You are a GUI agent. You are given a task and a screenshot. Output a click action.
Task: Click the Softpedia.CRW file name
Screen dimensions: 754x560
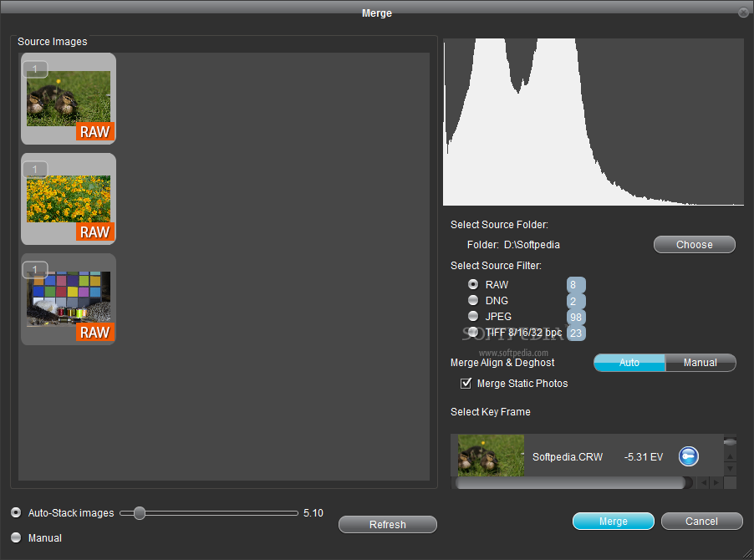[x=568, y=456]
